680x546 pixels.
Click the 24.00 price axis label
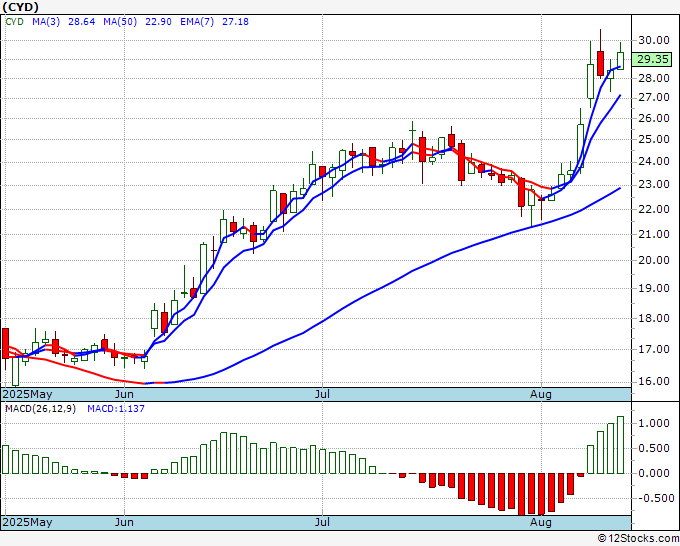[x=654, y=161]
